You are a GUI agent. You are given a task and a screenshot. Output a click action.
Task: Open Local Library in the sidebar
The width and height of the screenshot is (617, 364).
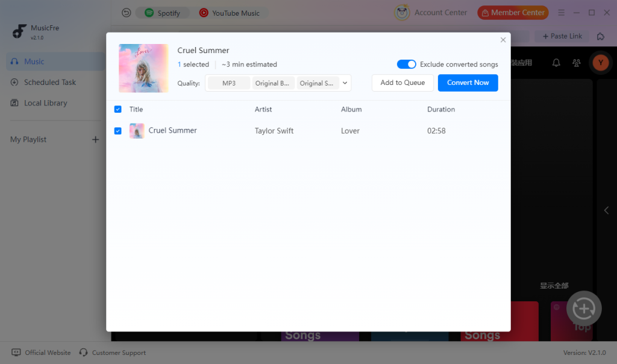tap(55, 103)
